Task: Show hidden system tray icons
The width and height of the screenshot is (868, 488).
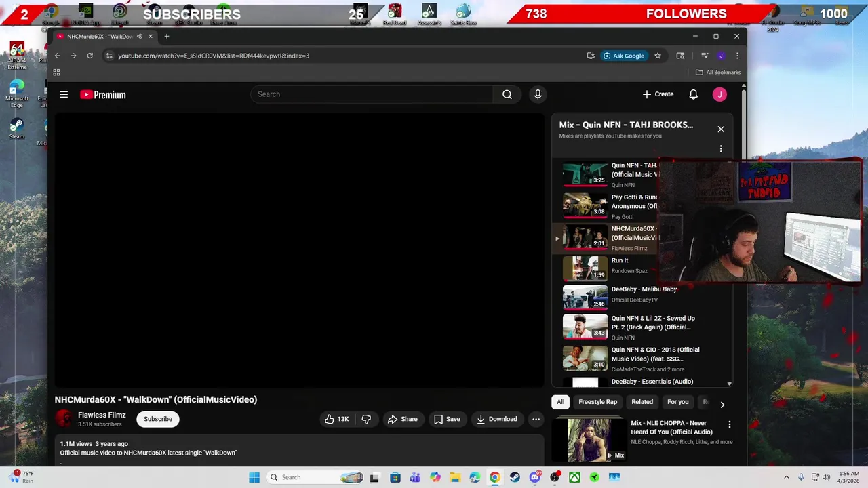Action: [x=787, y=477]
